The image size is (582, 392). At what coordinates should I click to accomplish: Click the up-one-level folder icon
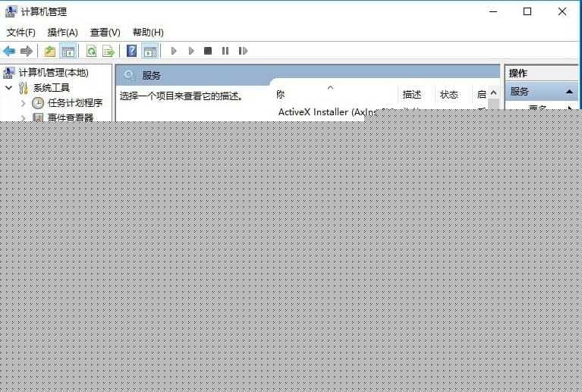pos(50,51)
